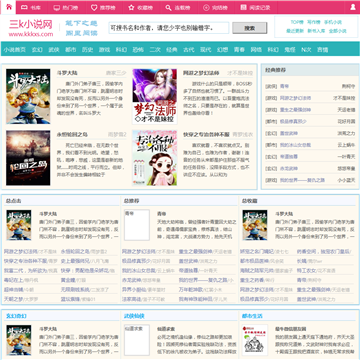
Task: Open 重生之最强剑神 in the 经典推荐 list
Action: (295, 110)
